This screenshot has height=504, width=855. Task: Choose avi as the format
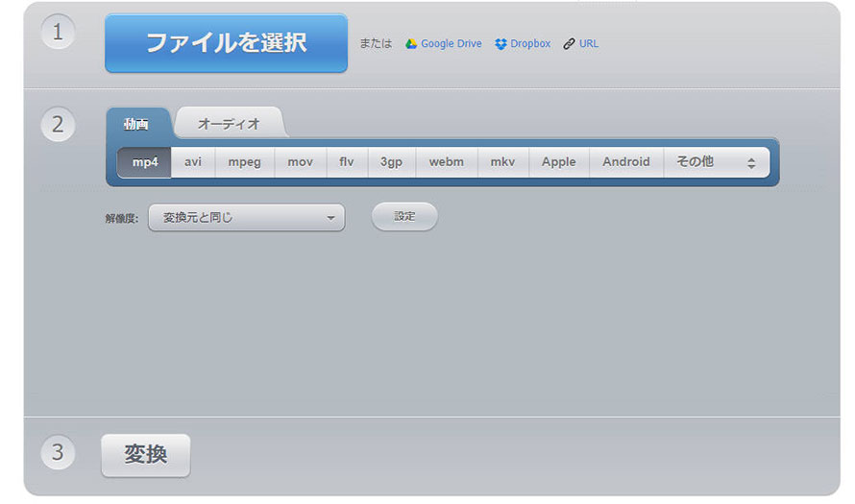point(193,162)
